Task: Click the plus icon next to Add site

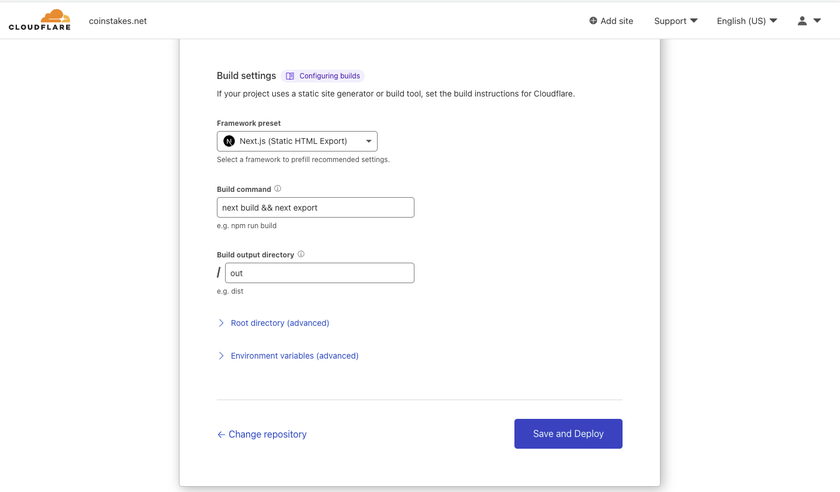Action: click(x=593, y=20)
